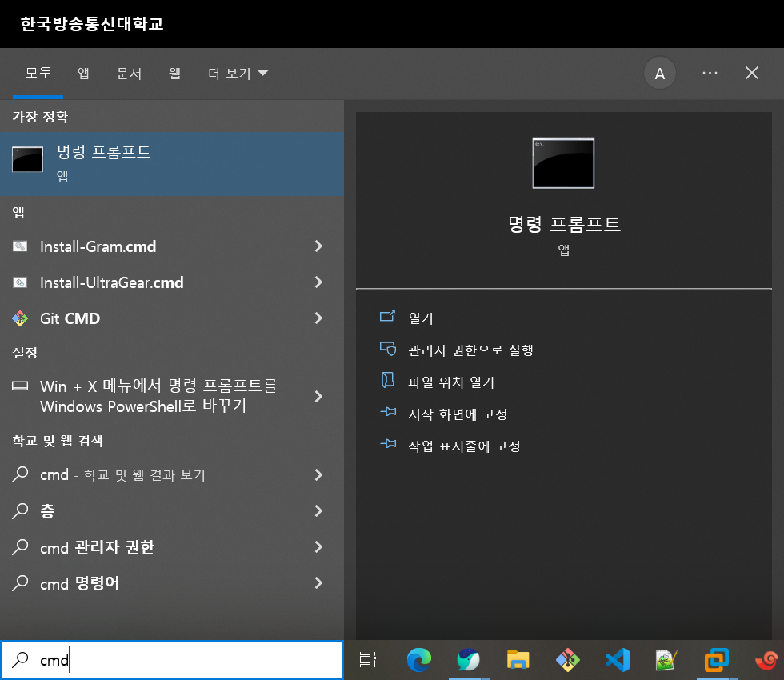Click the 명령 프롬프트 title in preview pane
This screenshot has height=680, width=784.
(564, 224)
